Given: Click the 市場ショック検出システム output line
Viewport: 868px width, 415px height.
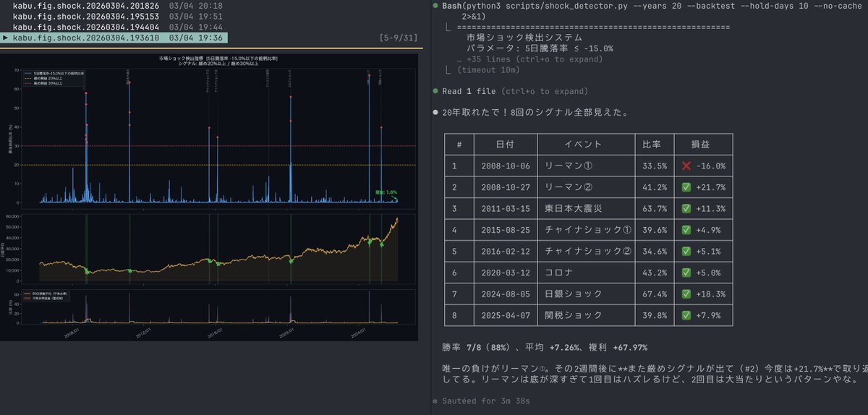Looking at the screenshot, I should pos(524,38).
